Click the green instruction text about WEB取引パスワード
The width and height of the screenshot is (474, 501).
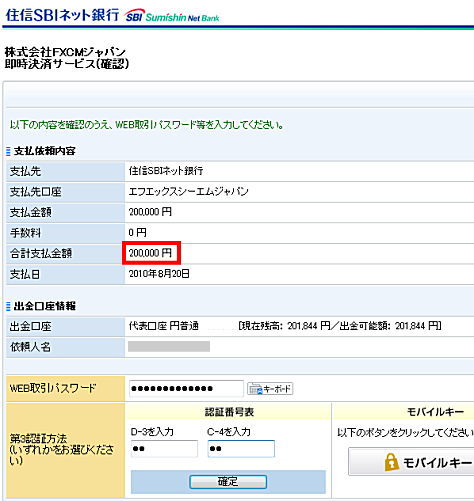pos(147,125)
